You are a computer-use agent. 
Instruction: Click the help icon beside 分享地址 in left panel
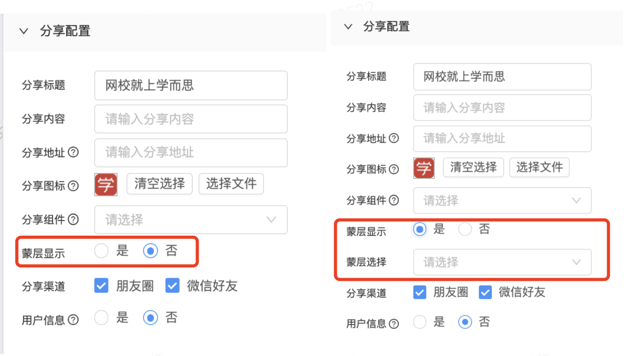coord(74,153)
